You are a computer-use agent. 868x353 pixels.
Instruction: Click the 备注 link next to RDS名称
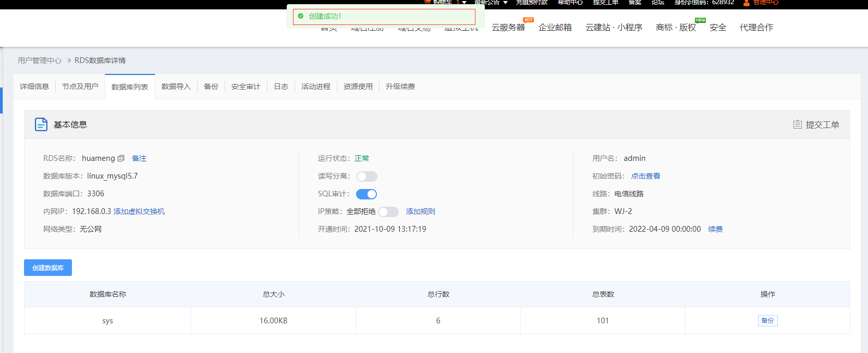click(139, 158)
